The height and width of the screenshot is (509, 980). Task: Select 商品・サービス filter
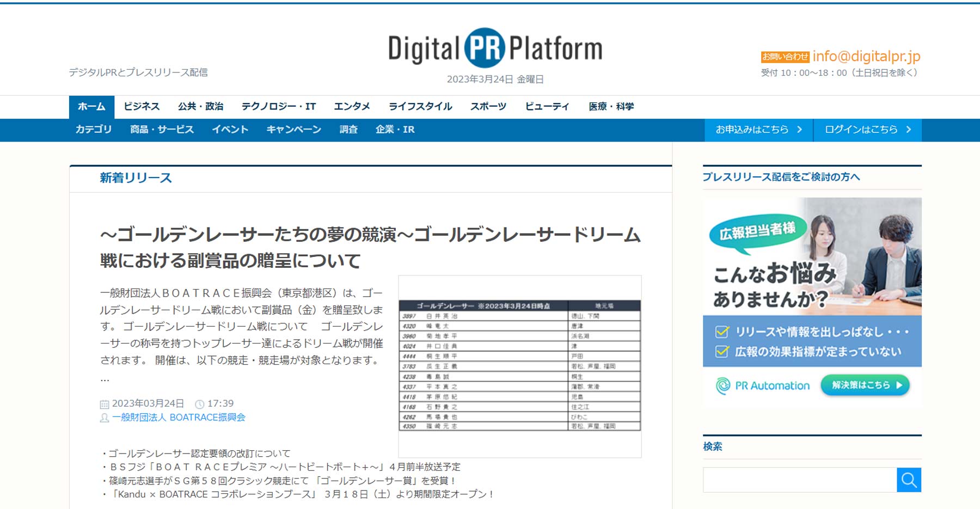162,130
